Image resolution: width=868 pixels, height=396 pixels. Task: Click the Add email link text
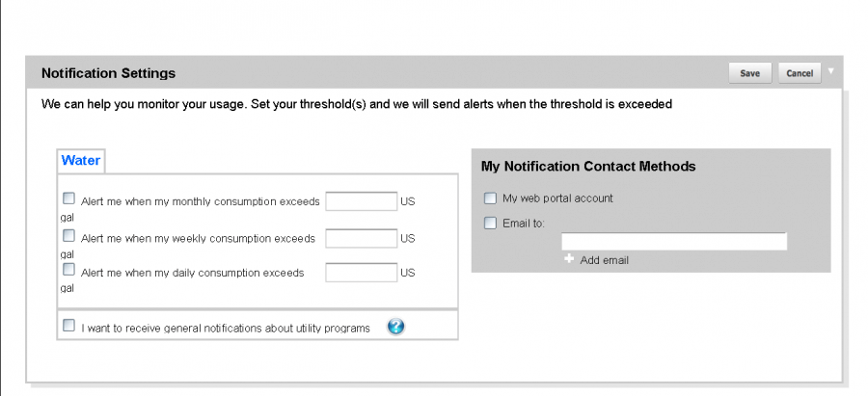coord(604,260)
